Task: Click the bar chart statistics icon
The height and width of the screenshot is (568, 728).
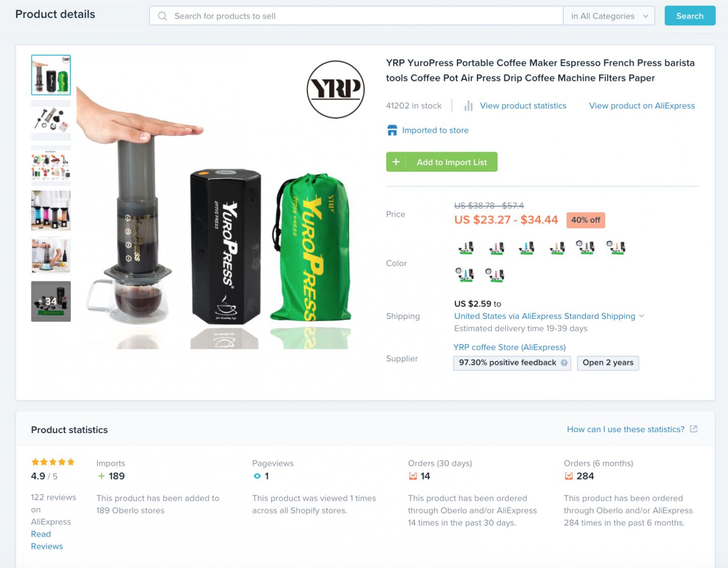Action: pos(469,106)
